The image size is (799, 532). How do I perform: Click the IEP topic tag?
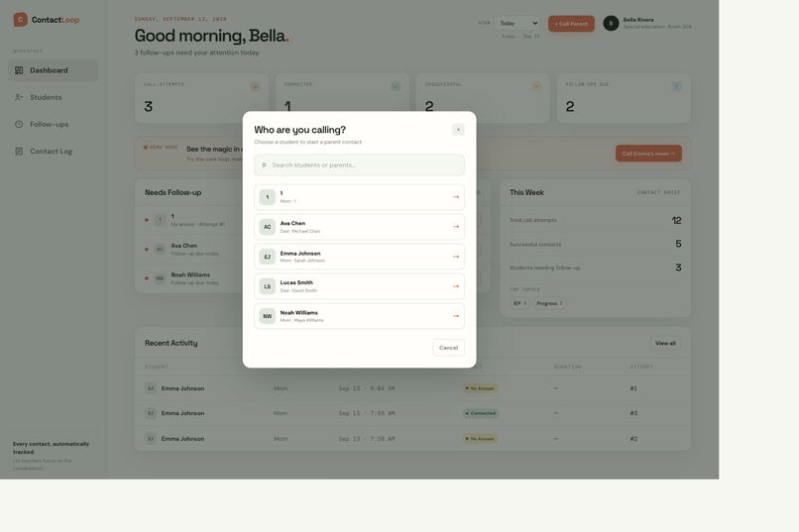coord(519,303)
